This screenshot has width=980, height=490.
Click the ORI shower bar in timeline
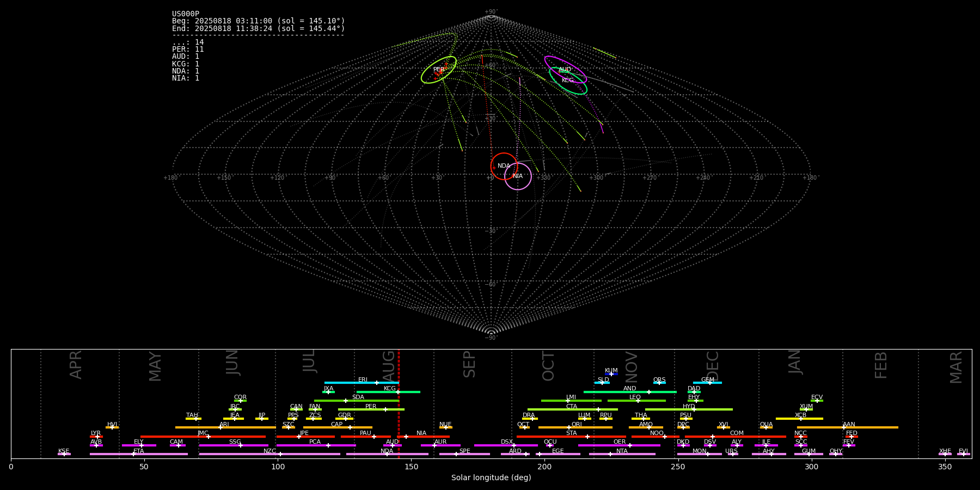tap(575, 427)
